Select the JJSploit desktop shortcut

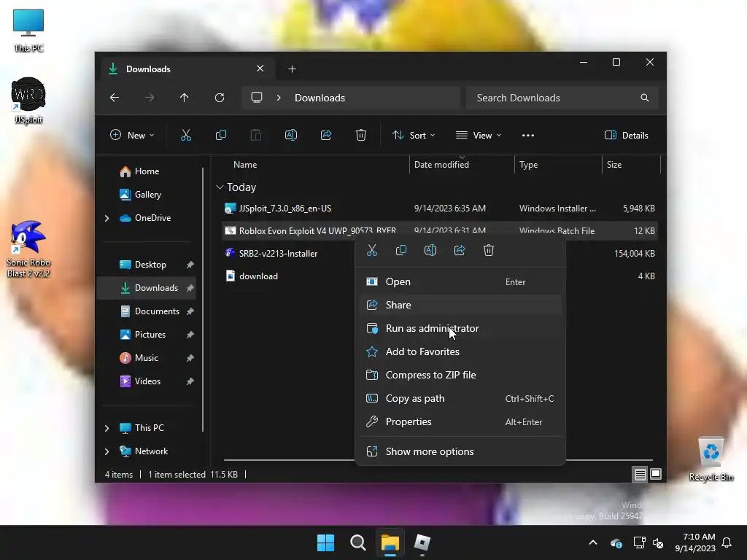tap(28, 101)
